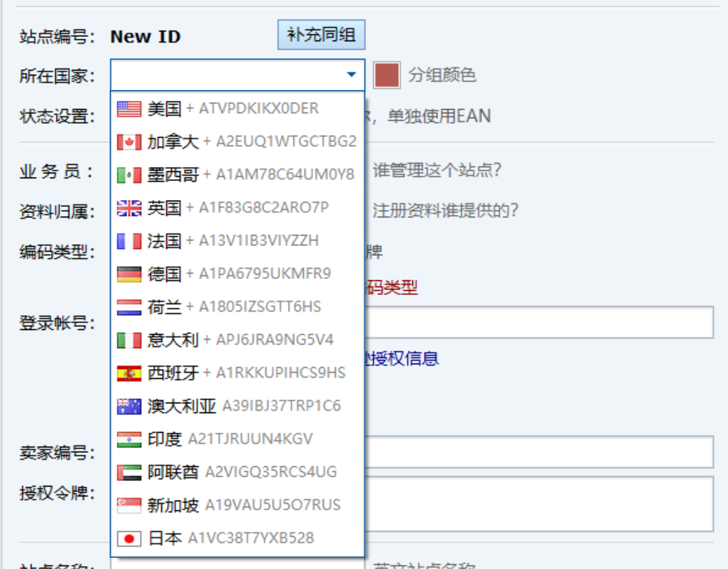Focus the 授权令牌 text area
Screen dimensions: 728x569
click(538, 504)
